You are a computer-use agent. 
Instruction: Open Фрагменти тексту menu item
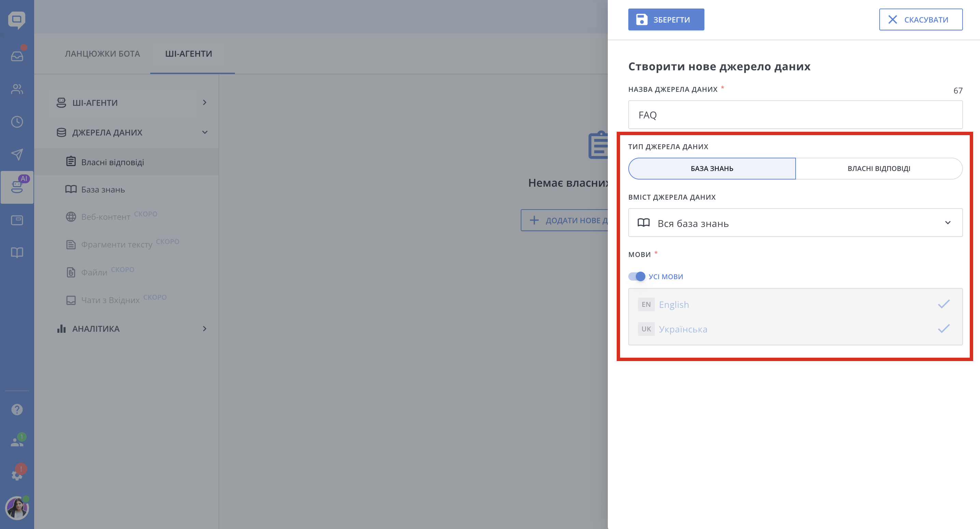(x=126, y=244)
